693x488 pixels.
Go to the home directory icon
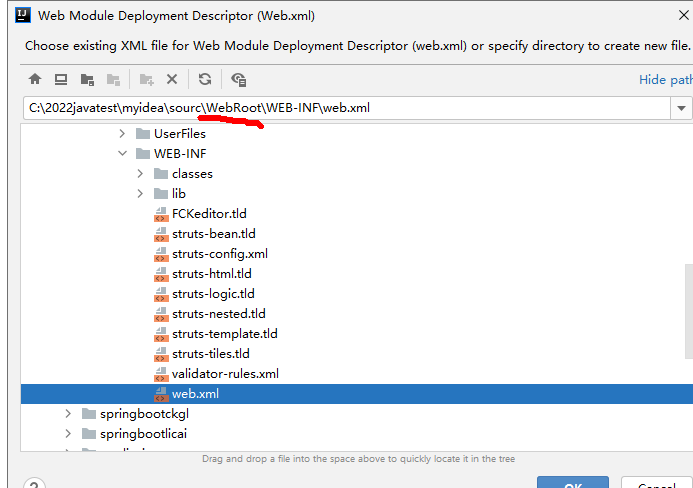[35, 79]
